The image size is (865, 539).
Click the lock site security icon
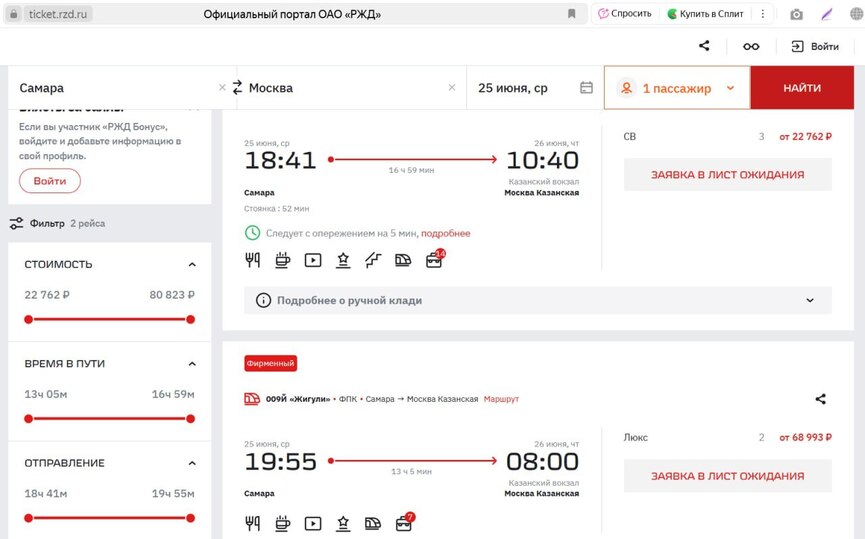(x=14, y=14)
